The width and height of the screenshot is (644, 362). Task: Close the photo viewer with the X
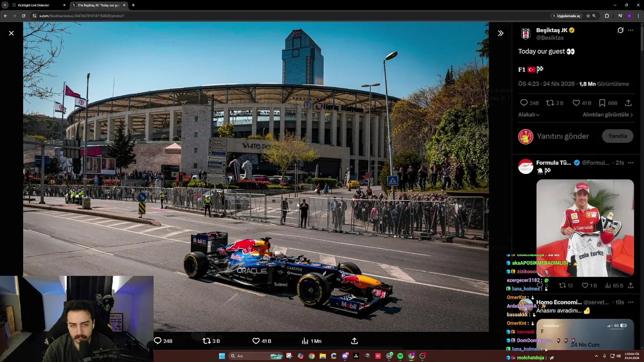coord(11,33)
